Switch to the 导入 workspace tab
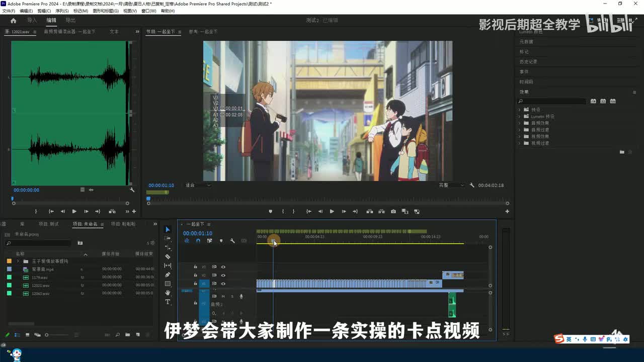Image resolution: width=644 pixels, height=362 pixels. pyautogui.click(x=32, y=21)
